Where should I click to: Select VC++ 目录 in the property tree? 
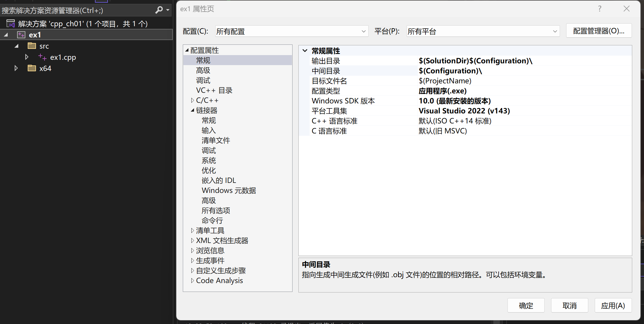[x=214, y=90]
